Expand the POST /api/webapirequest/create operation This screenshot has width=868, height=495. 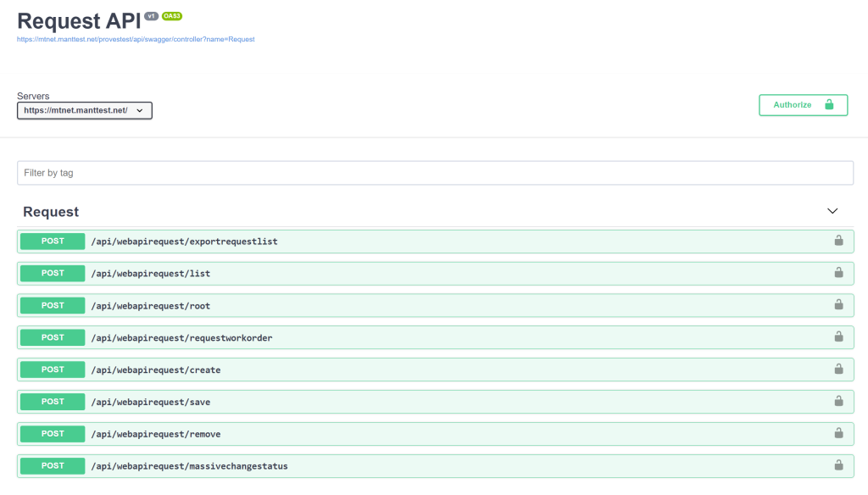435,370
